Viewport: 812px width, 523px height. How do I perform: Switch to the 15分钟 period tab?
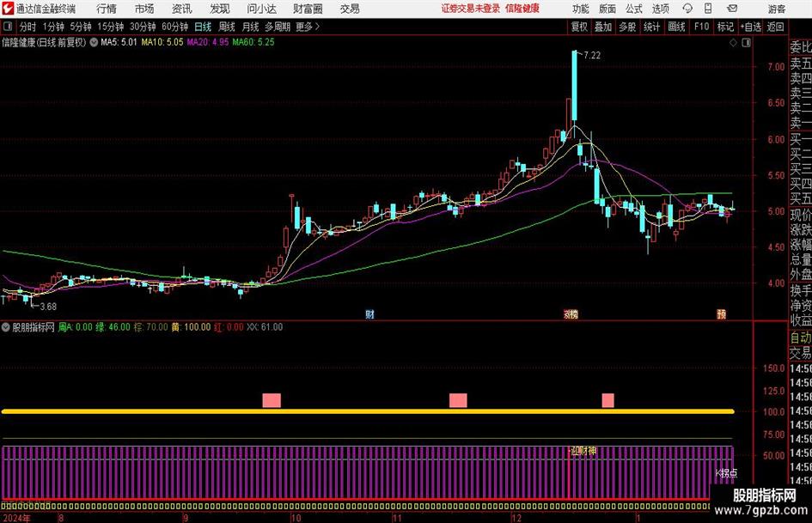tap(111, 27)
